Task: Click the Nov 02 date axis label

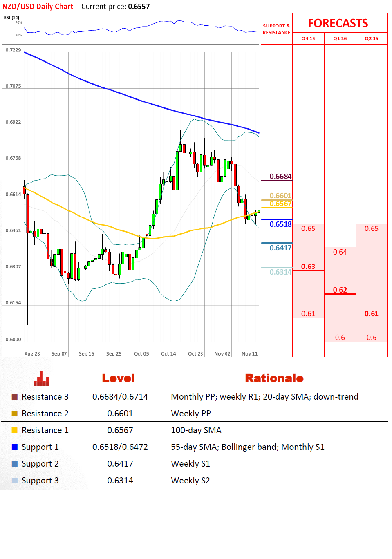Action: [222, 354]
